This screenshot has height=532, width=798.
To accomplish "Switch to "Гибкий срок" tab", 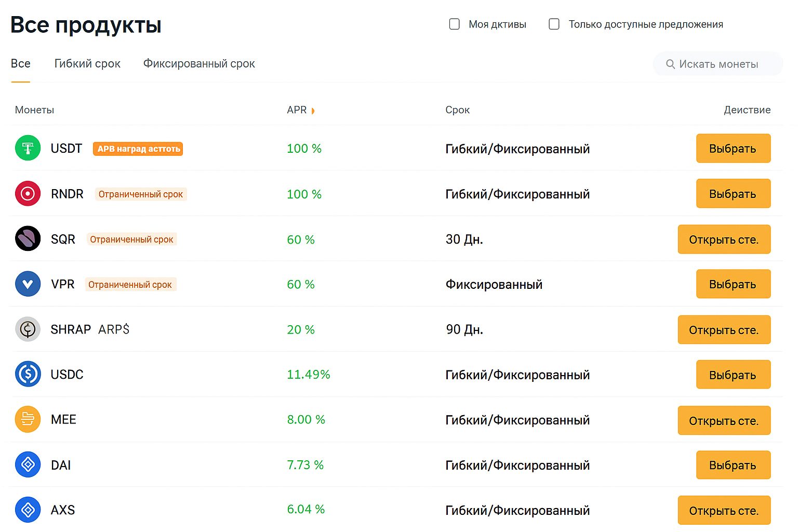I will pos(87,64).
